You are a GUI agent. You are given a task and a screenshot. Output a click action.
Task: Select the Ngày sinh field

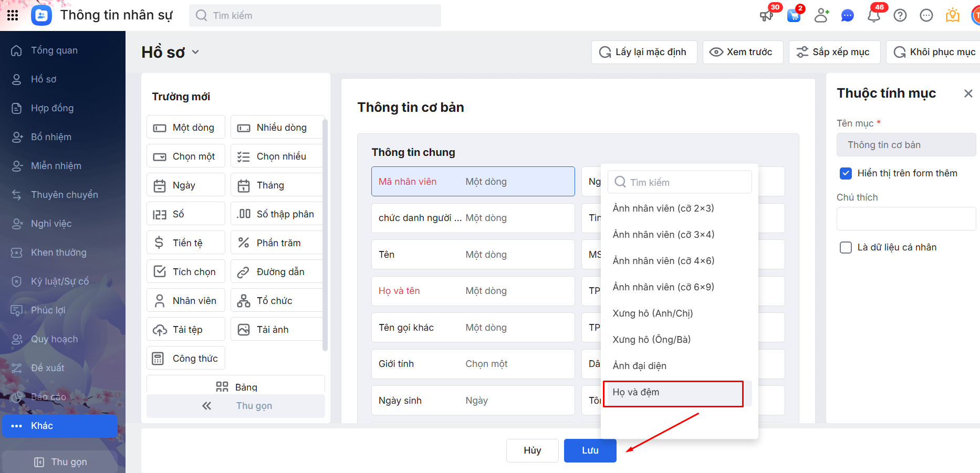(473, 401)
